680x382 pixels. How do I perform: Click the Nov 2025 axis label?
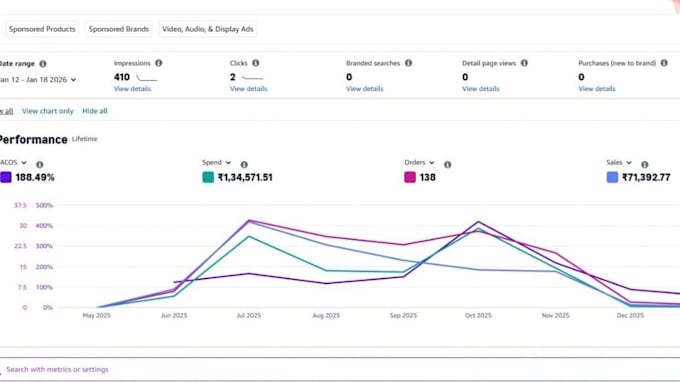[x=556, y=316]
